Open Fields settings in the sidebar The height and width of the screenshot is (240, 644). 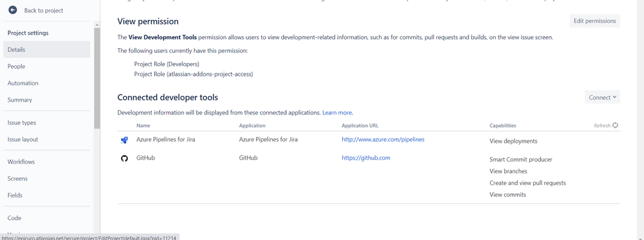[47, 196]
